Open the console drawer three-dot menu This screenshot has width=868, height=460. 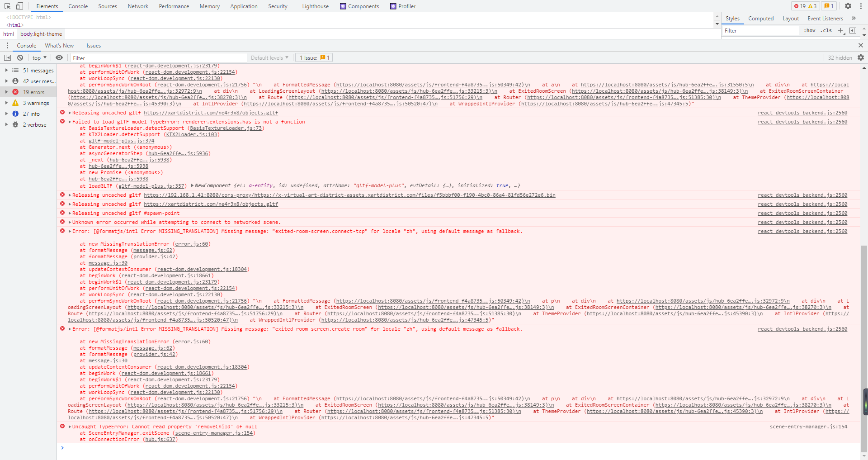7,45
